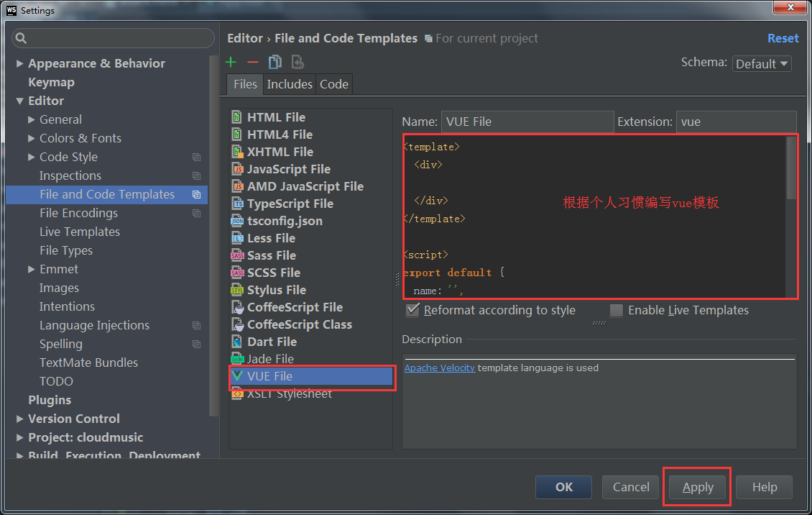Screen dimensions: 812x515
Task: Switch to the Code tab
Action: point(334,84)
